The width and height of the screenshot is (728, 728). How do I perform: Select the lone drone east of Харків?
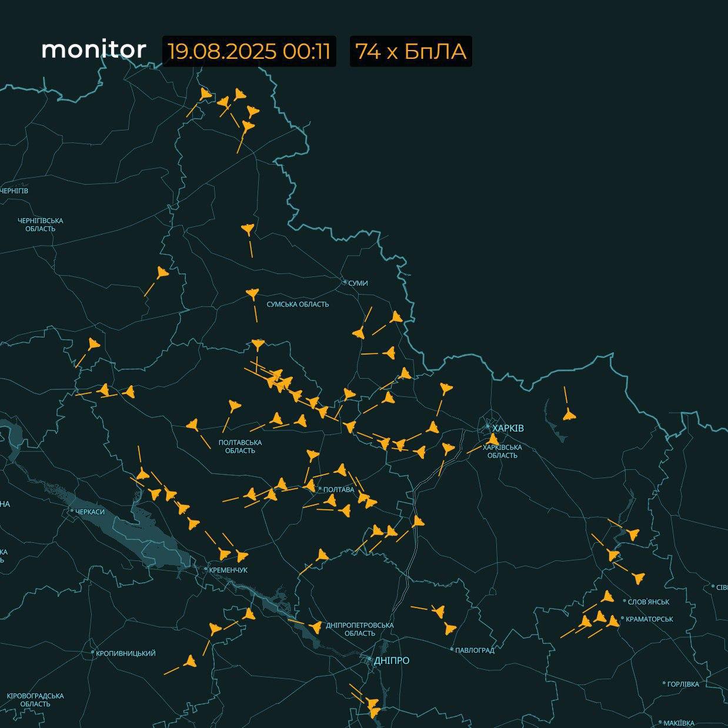pyautogui.click(x=568, y=415)
